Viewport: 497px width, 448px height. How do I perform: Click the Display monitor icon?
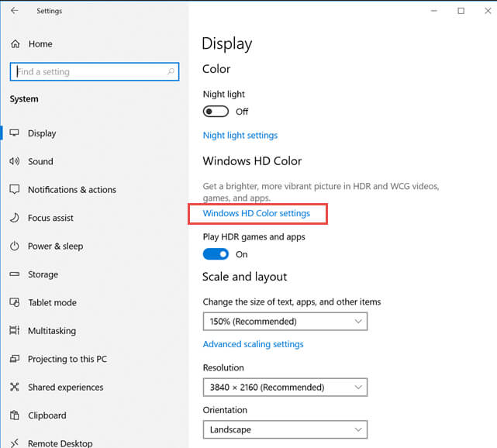coord(14,133)
